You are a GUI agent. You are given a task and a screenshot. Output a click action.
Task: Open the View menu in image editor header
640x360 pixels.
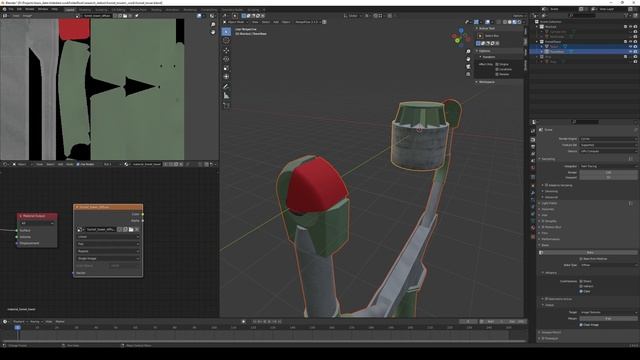tap(16, 16)
